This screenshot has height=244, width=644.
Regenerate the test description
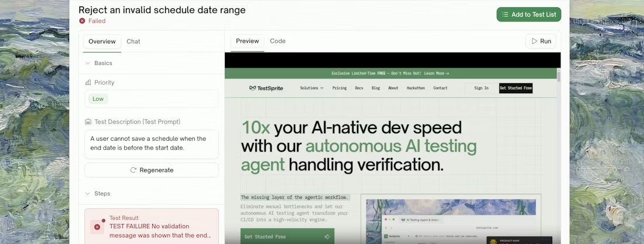pos(152,170)
